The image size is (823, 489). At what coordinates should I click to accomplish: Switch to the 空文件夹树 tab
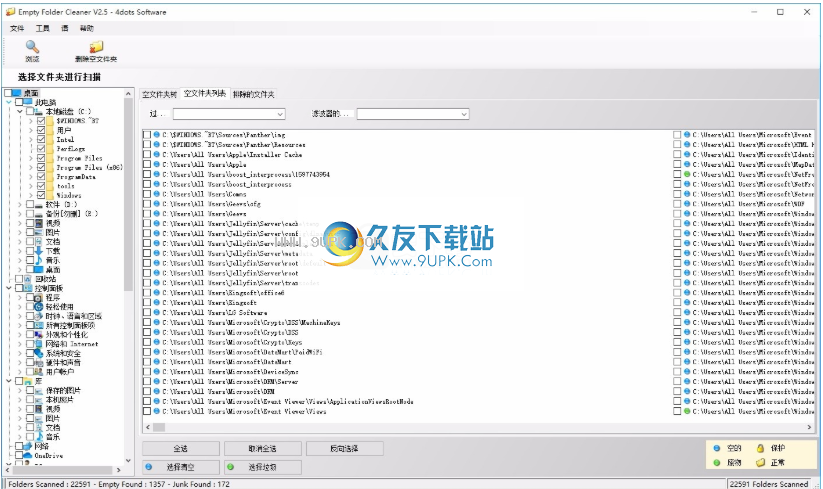[160, 94]
